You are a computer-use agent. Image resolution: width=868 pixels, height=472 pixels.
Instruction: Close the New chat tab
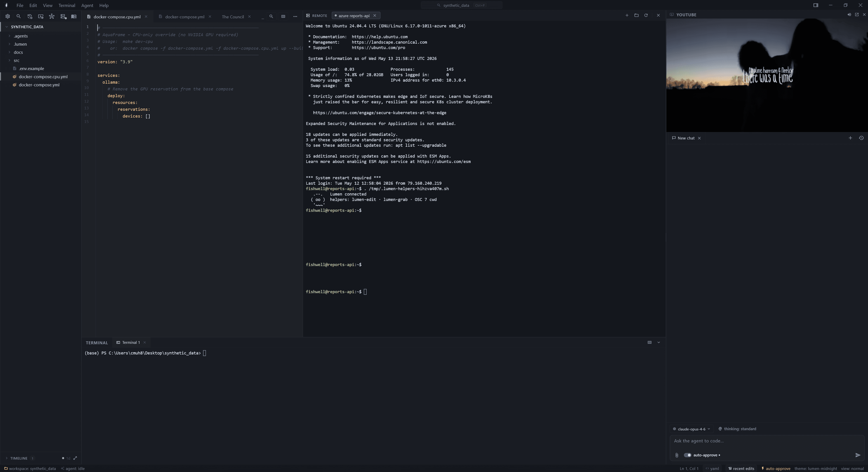(x=699, y=138)
